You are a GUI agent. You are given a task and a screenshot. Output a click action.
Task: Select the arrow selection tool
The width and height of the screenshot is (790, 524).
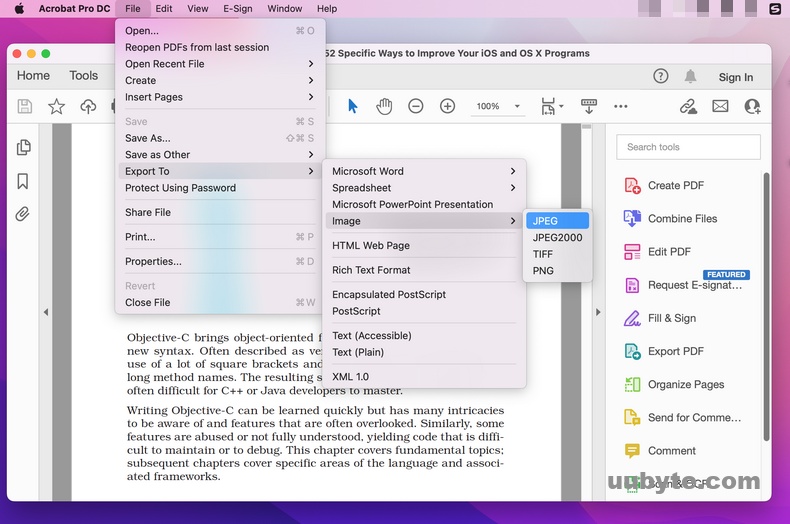click(x=353, y=106)
